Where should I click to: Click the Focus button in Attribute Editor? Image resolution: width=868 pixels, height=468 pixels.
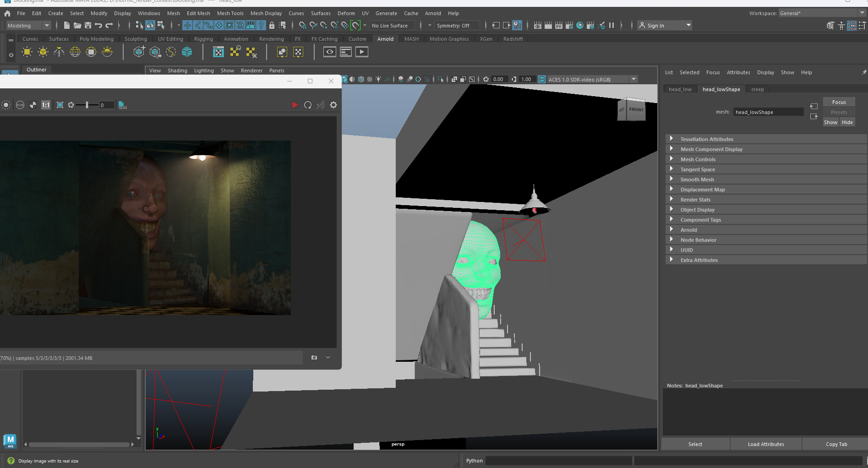pyautogui.click(x=839, y=102)
